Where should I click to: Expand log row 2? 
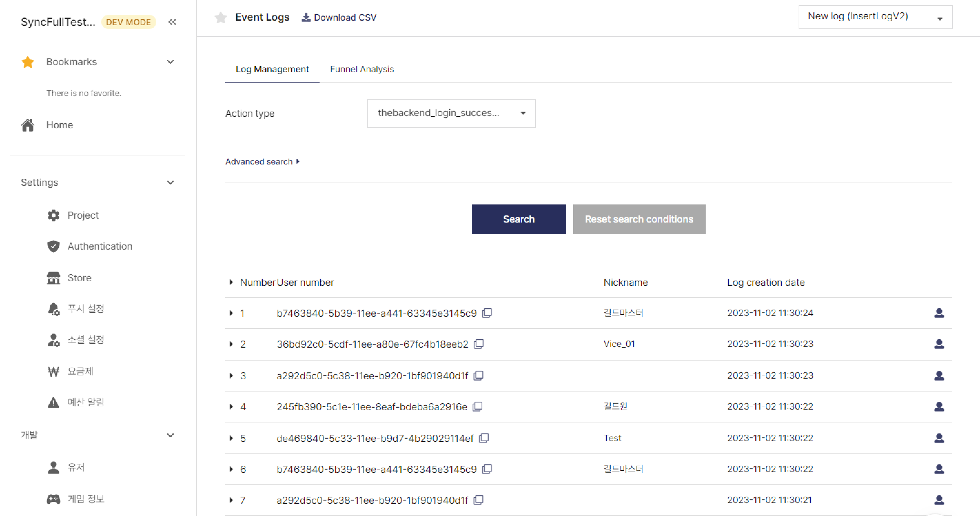[231, 344]
